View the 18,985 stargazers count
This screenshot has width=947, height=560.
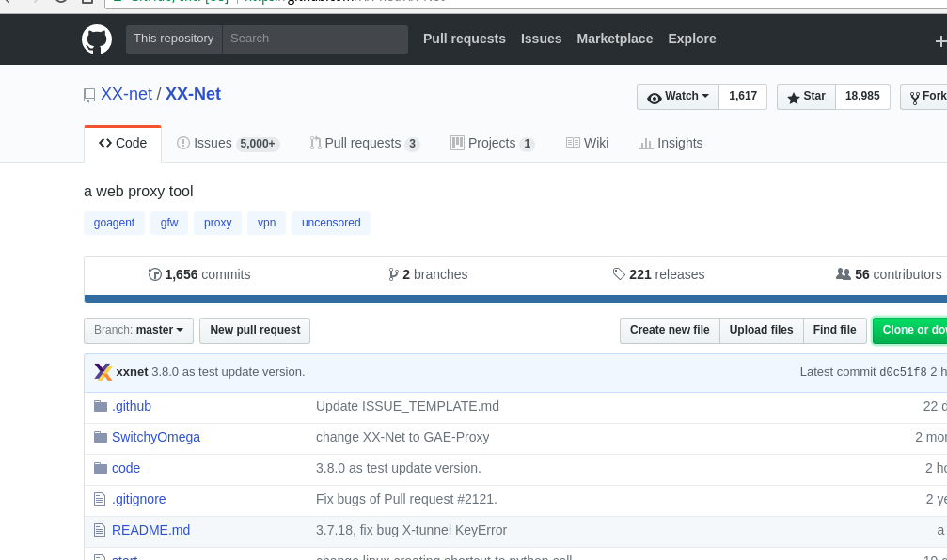point(862,97)
